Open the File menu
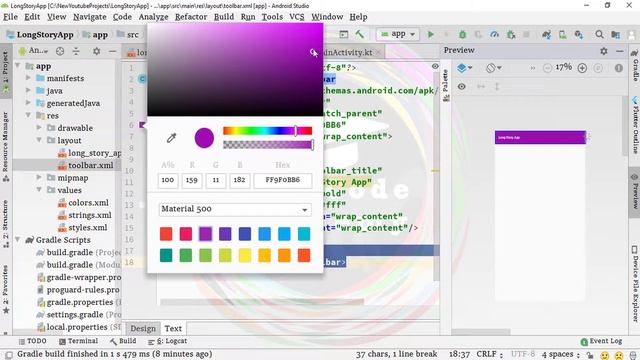 10,17
